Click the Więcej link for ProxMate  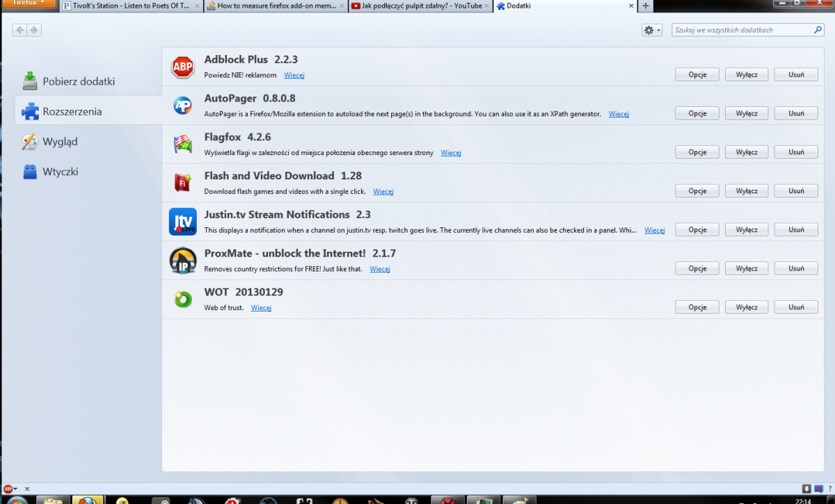(x=380, y=269)
